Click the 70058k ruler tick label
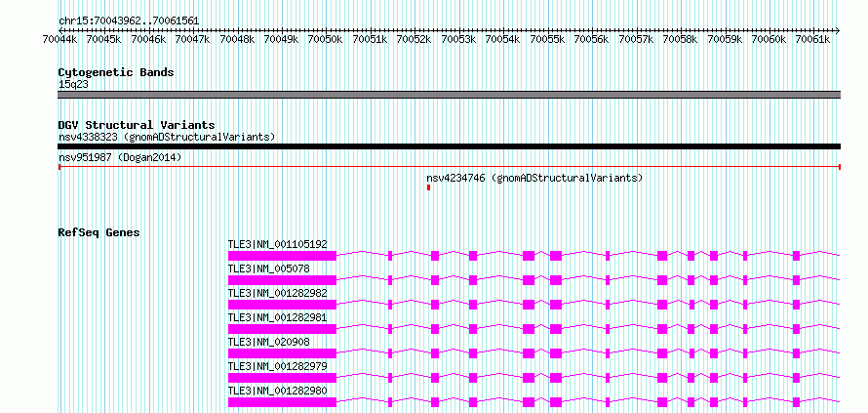The width and height of the screenshot is (868, 413). (680, 39)
